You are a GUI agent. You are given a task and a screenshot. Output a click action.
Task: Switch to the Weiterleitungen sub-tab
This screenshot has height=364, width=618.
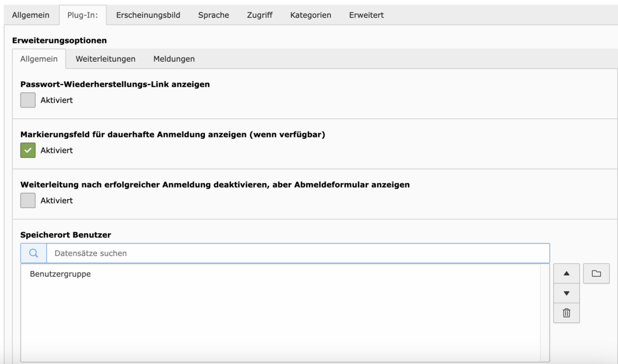pyautogui.click(x=105, y=58)
